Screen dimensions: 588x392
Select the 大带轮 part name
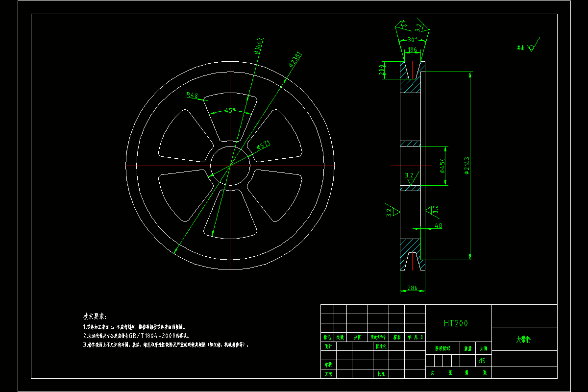pyautogui.click(x=523, y=339)
